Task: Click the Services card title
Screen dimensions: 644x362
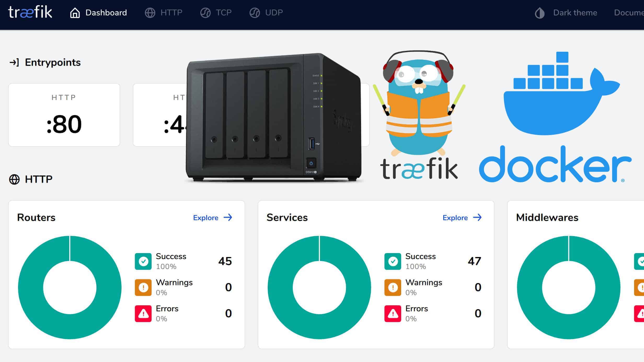Action: [x=287, y=218]
